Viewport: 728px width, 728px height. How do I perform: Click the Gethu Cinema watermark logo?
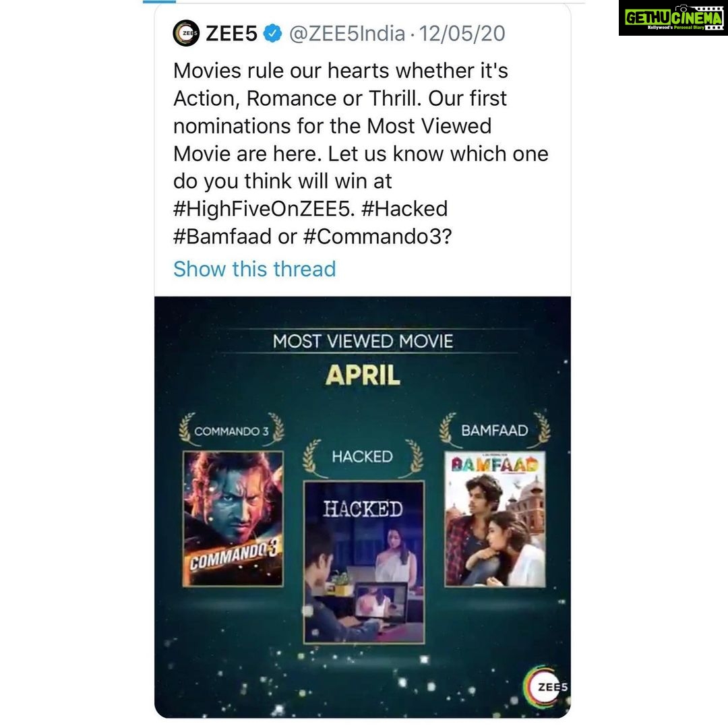(673, 18)
